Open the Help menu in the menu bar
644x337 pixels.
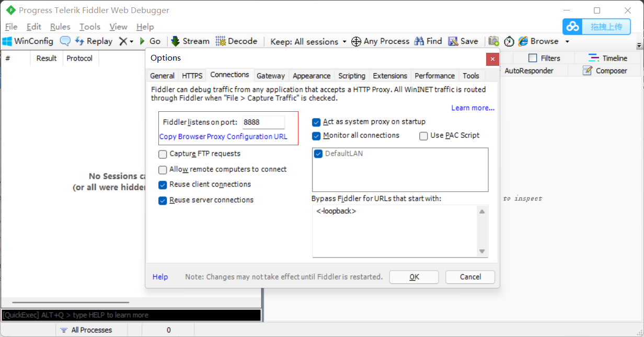(x=145, y=27)
